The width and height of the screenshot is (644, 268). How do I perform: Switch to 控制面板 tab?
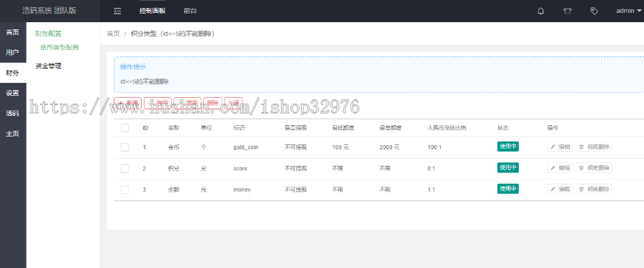[x=152, y=11]
